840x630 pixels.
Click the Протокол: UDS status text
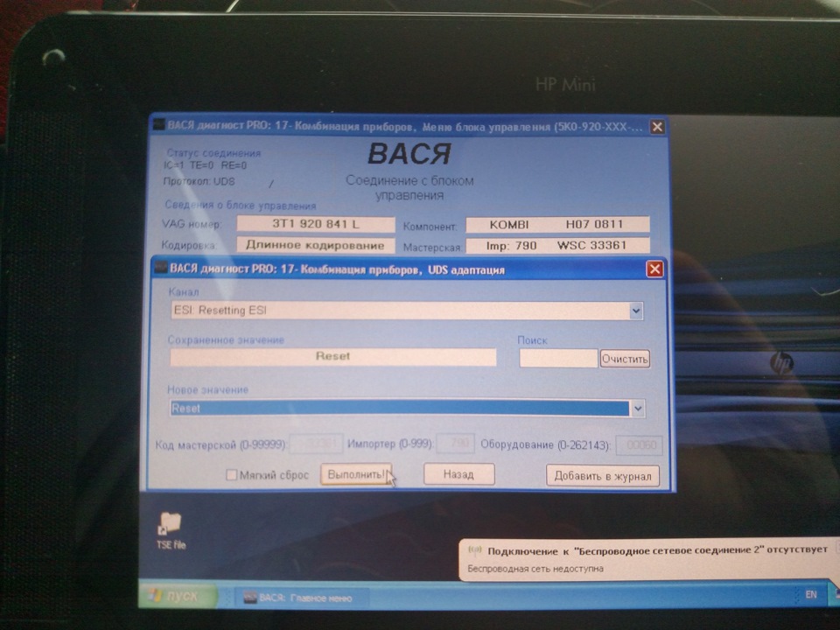coord(199,182)
